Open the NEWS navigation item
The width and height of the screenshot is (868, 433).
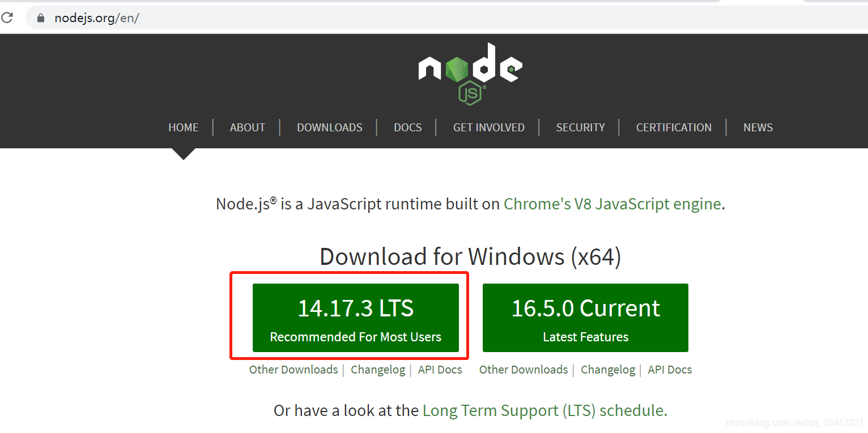(x=758, y=127)
